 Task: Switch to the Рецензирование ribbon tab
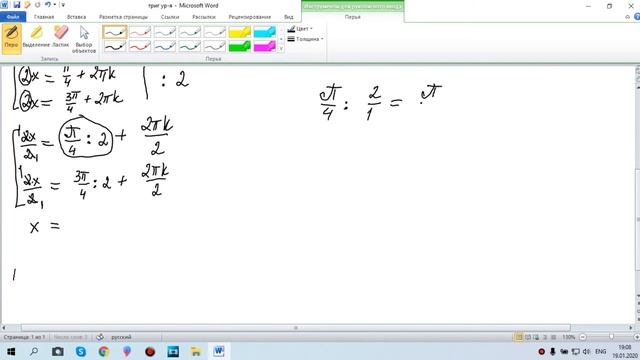point(250,17)
